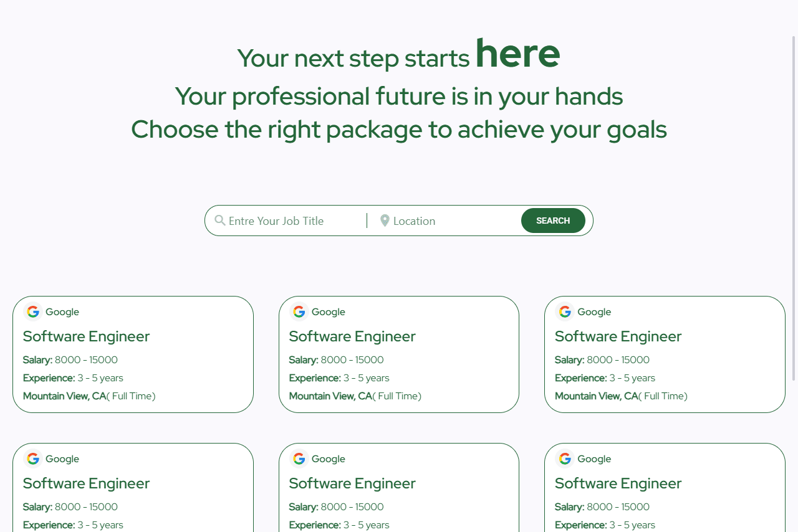The height and width of the screenshot is (532, 798).
Task: Click the Google logo in the fifth job card
Action: click(x=299, y=458)
